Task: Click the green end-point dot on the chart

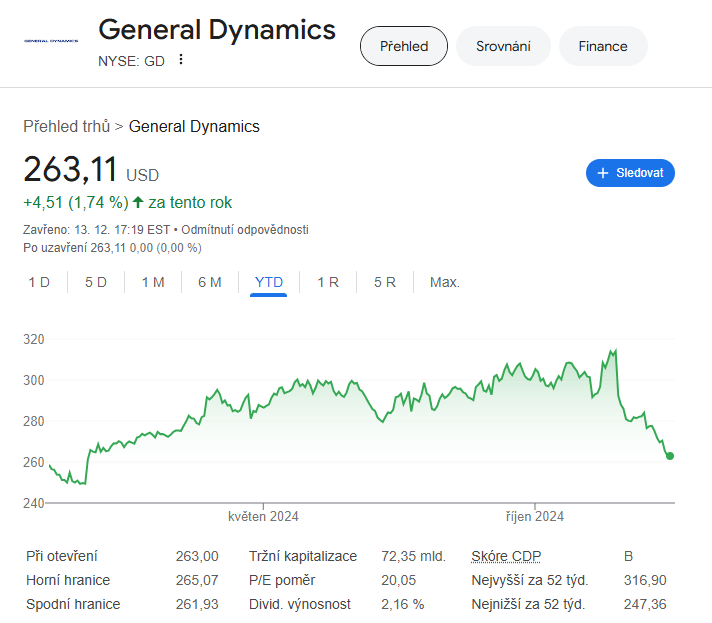Action: tap(670, 456)
